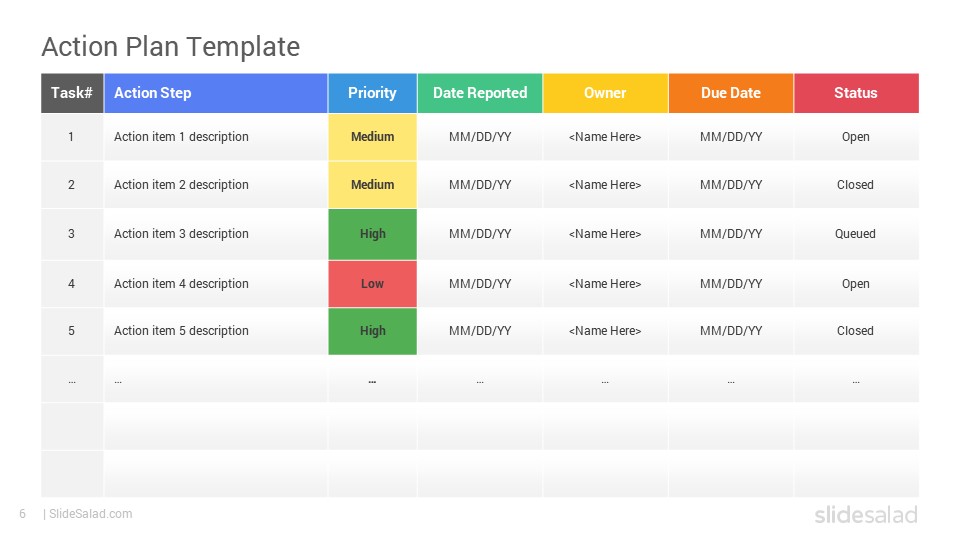The image size is (960, 540).
Task: Click the Due Date cell in row 2
Action: [x=731, y=185]
